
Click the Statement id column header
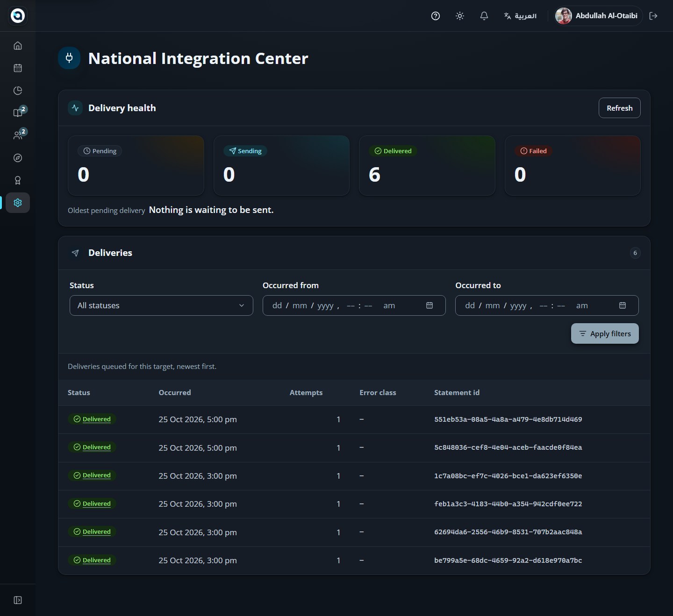[x=457, y=393]
